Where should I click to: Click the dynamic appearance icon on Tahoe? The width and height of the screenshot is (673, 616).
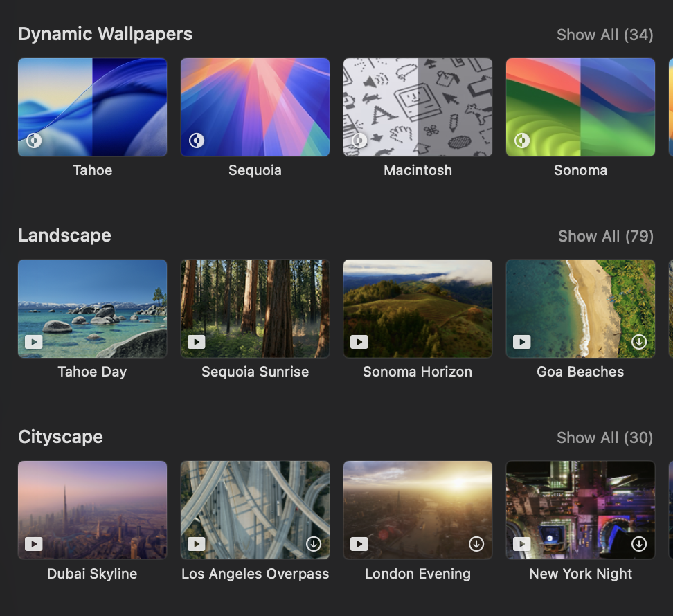tap(34, 141)
